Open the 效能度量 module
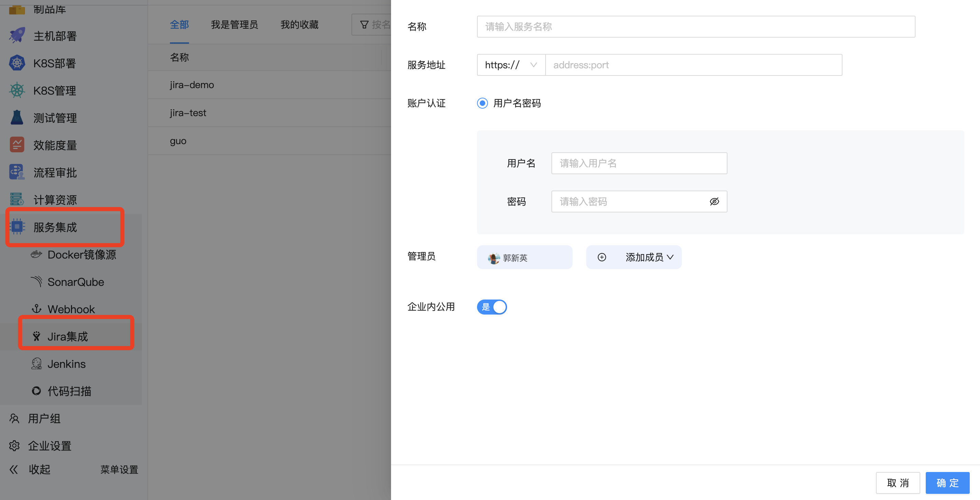 coord(55,145)
